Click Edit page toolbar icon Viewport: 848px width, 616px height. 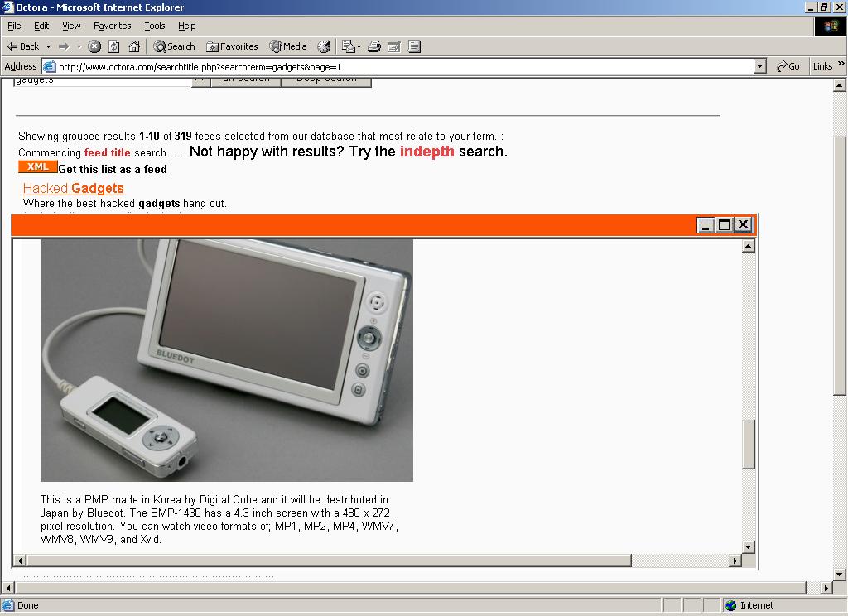point(394,46)
